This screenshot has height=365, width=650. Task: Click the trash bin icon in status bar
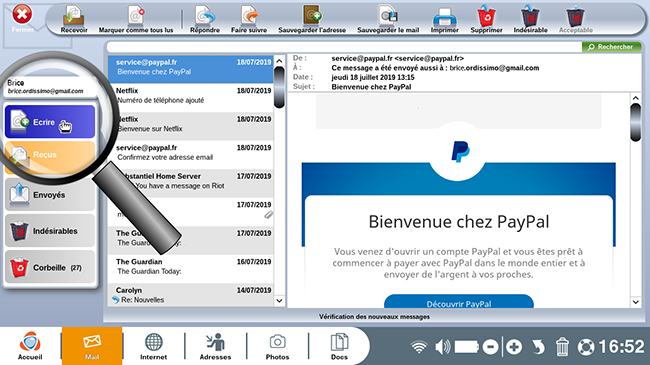tap(562, 347)
